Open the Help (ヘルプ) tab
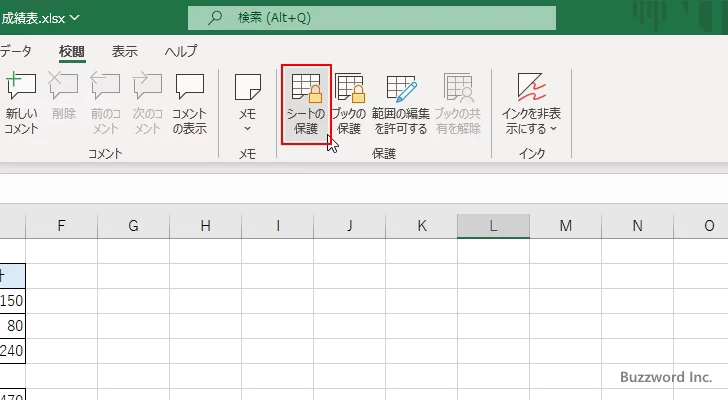The height and width of the screenshot is (400, 728). 181,51
